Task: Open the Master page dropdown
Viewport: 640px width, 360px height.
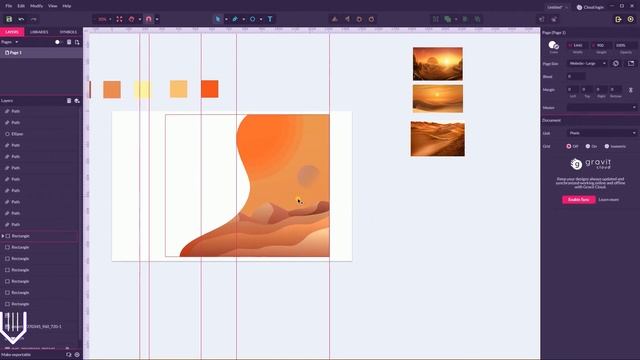Action: tap(602, 107)
